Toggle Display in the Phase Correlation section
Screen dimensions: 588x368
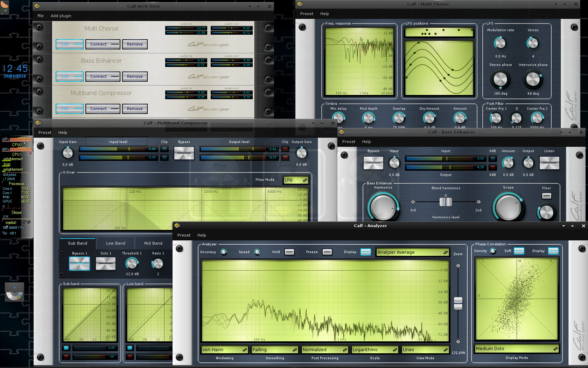553,251
